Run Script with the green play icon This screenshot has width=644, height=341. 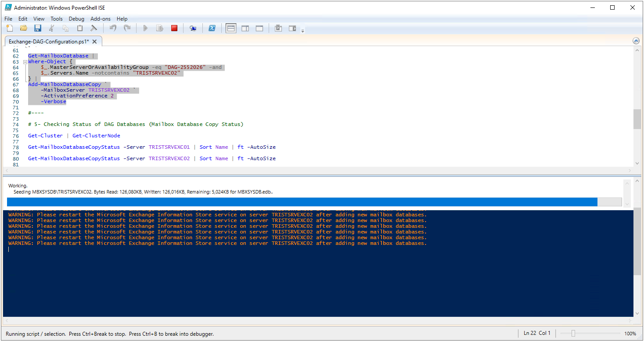click(x=146, y=28)
